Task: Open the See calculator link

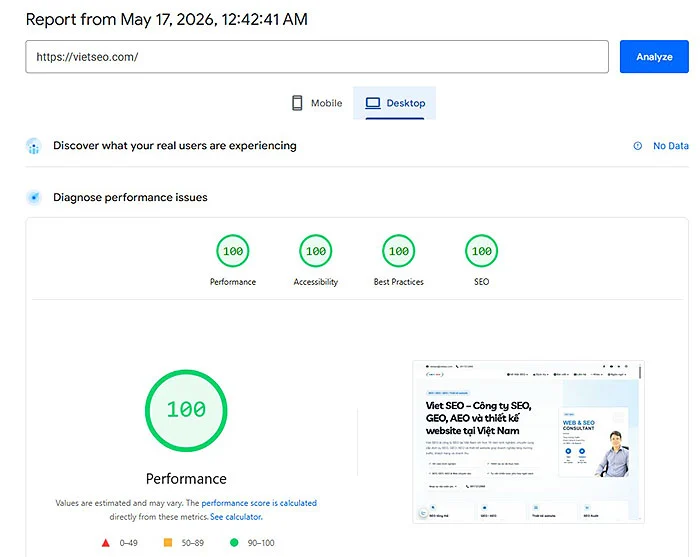Action: tap(236, 517)
